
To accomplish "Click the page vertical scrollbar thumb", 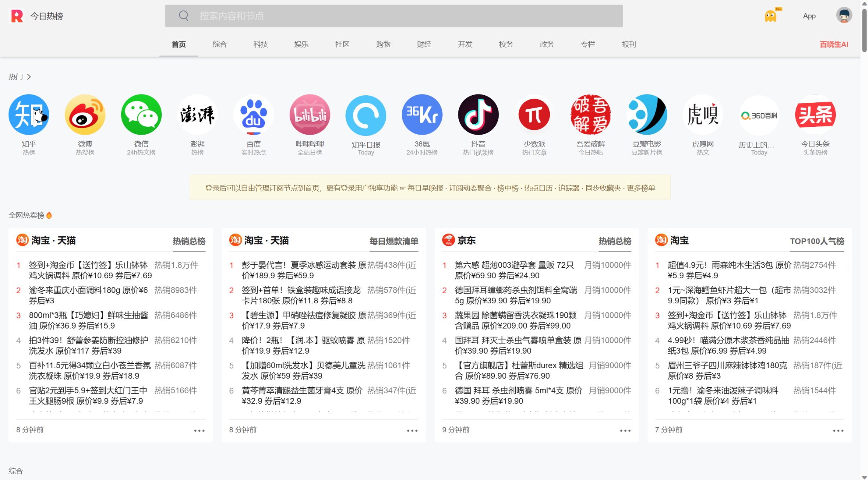I will pos(864,30).
